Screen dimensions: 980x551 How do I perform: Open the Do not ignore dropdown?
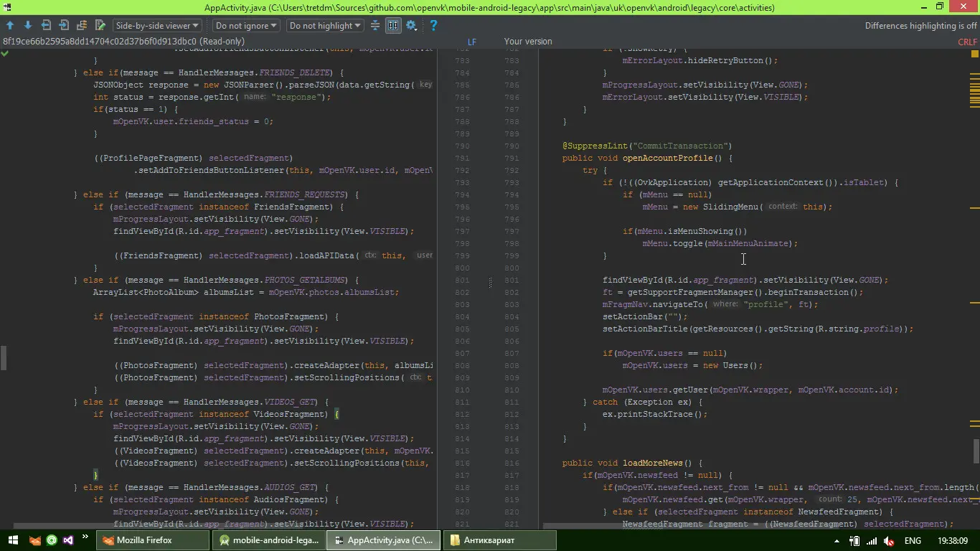pos(246,25)
